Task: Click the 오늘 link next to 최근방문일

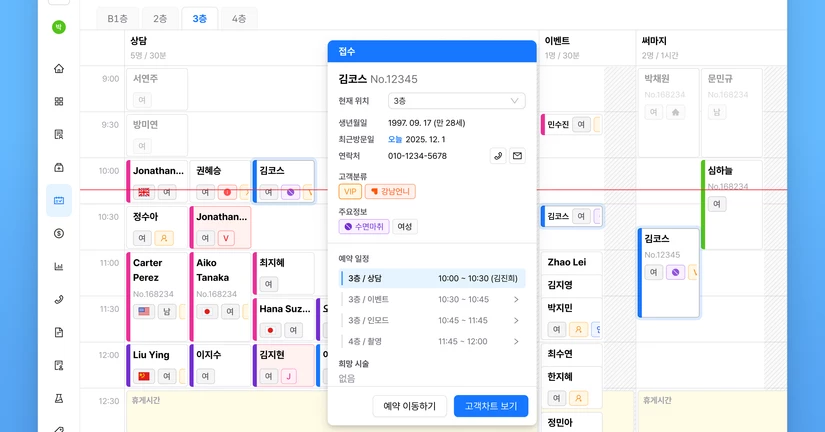Action: pos(395,139)
